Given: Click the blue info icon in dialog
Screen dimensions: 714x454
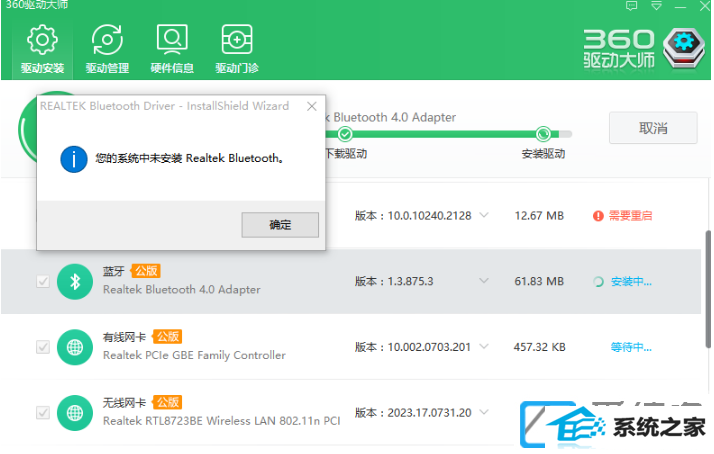Looking at the screenshot, I should pyautogui.click(x=74, y=159).
